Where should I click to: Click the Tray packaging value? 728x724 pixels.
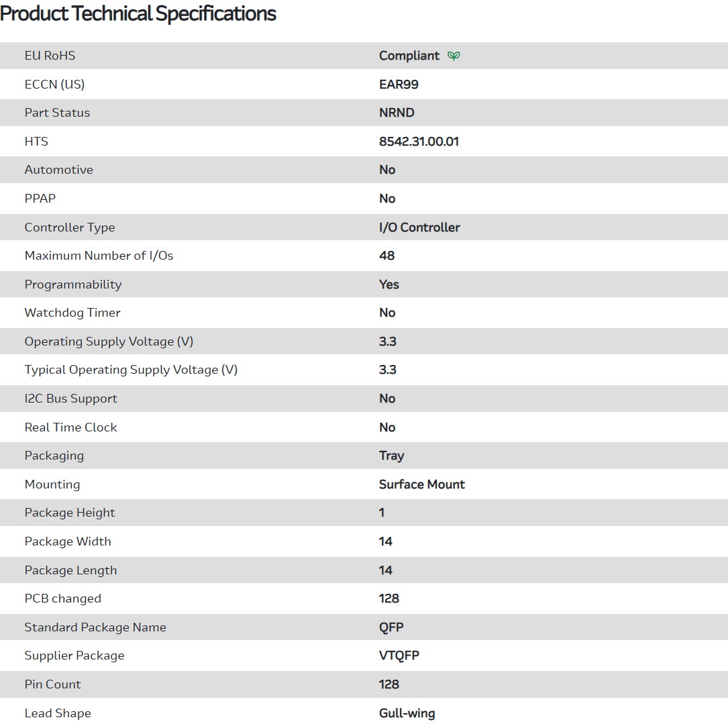[x=391, y=456]
